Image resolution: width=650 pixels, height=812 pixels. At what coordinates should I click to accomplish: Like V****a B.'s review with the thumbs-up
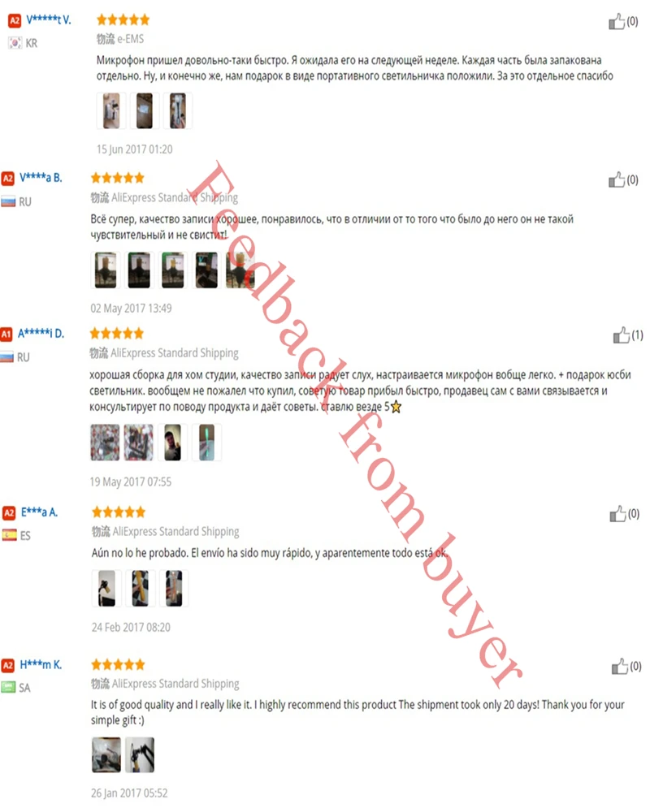(617, 179)
